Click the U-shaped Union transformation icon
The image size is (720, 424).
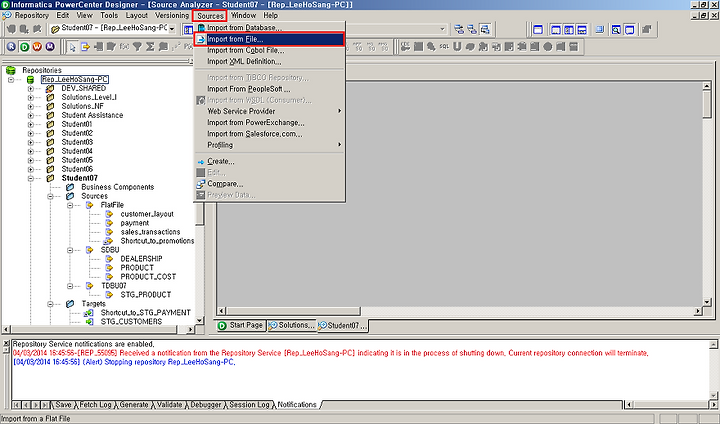[457, 47]
